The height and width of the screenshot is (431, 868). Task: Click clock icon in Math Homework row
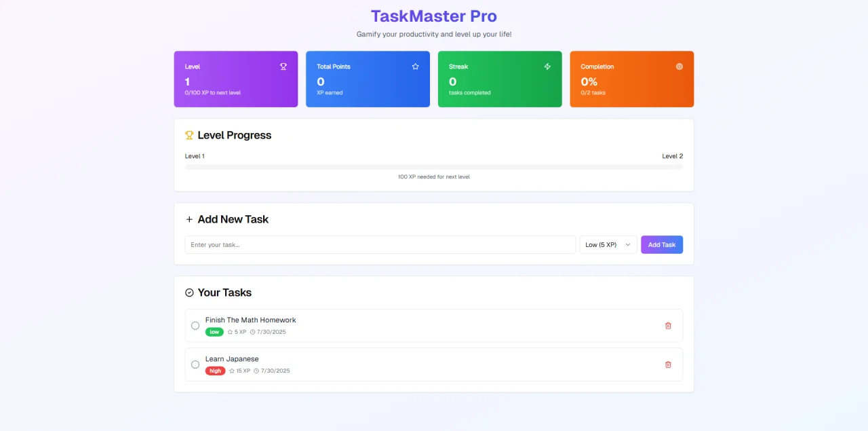252,332
